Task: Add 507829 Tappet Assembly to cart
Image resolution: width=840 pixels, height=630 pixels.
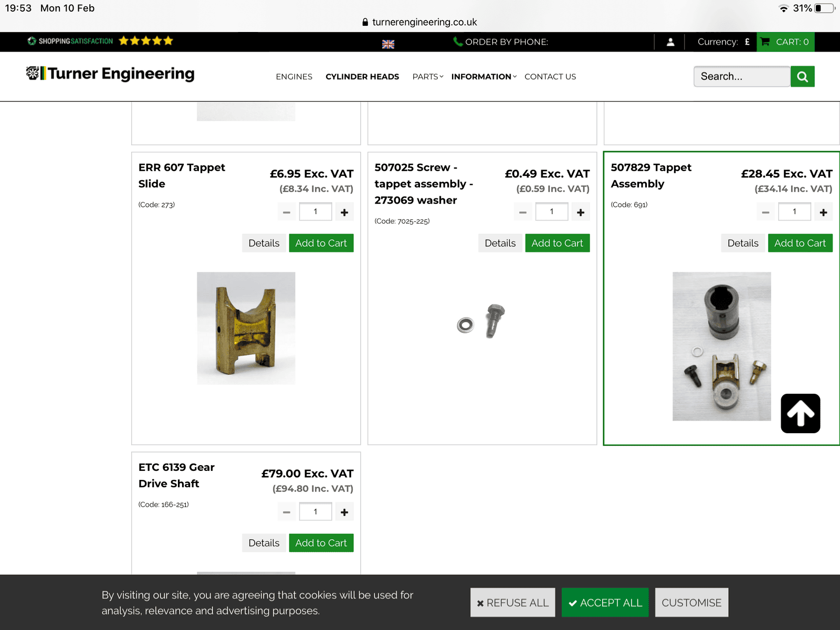Action: click(800, 243)
